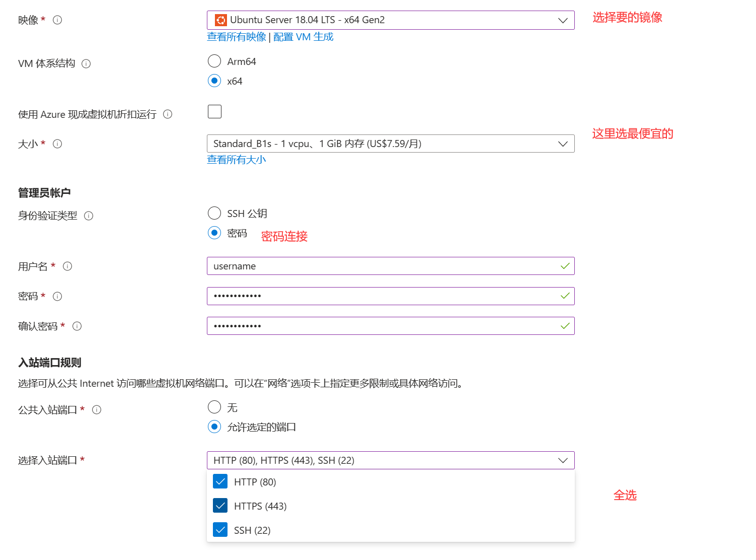This screenshot has width=756, height=560.
Task: Click the 入站端口规则 section heading
Action: tap(50, 363)
